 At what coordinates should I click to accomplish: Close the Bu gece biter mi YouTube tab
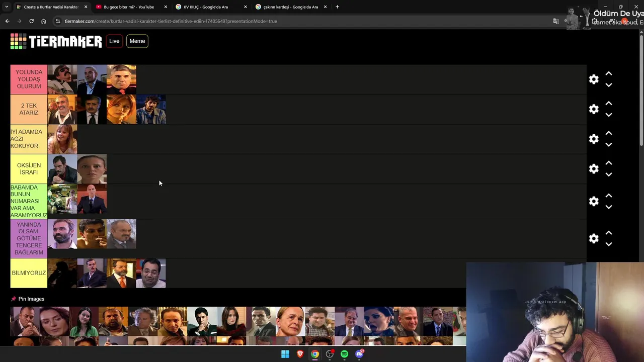click(166, 7)
